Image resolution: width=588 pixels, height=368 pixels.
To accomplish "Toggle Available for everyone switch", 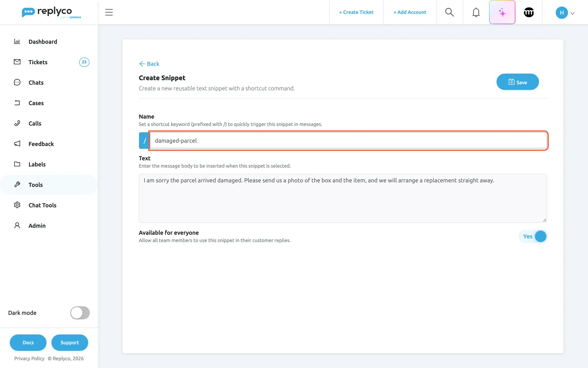I will coord(533,237).
